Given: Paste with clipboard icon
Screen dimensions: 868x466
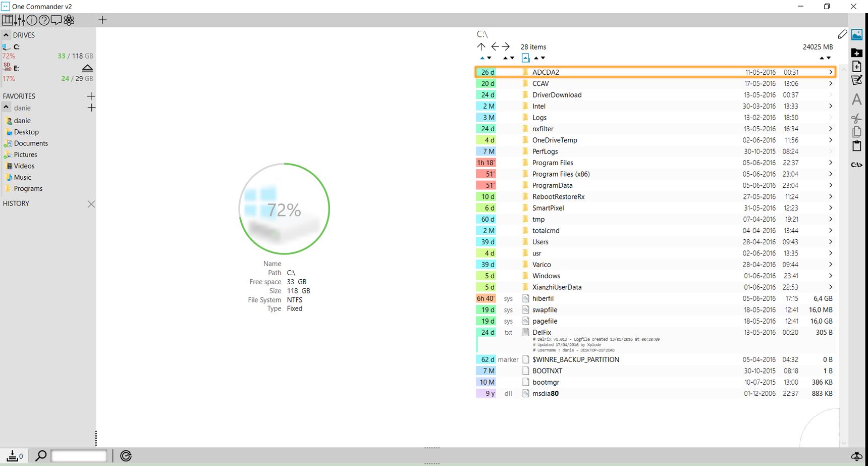Looking at the screenshot, I should point(857,145).
